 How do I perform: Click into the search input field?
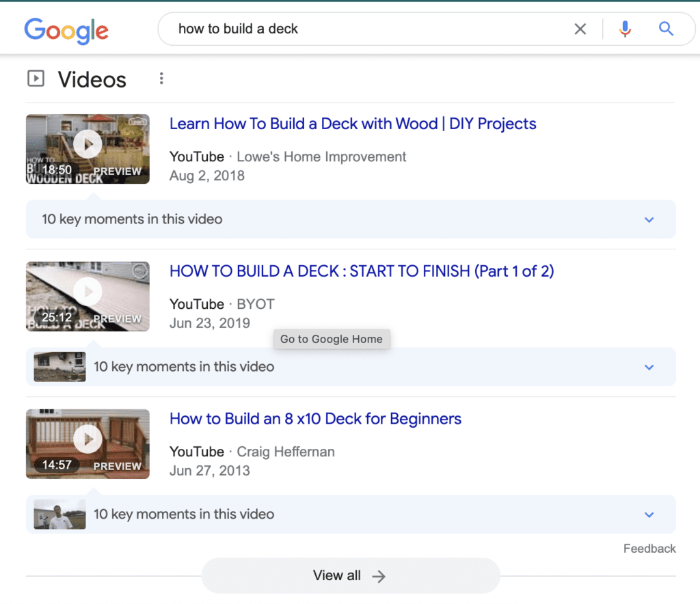369,29
